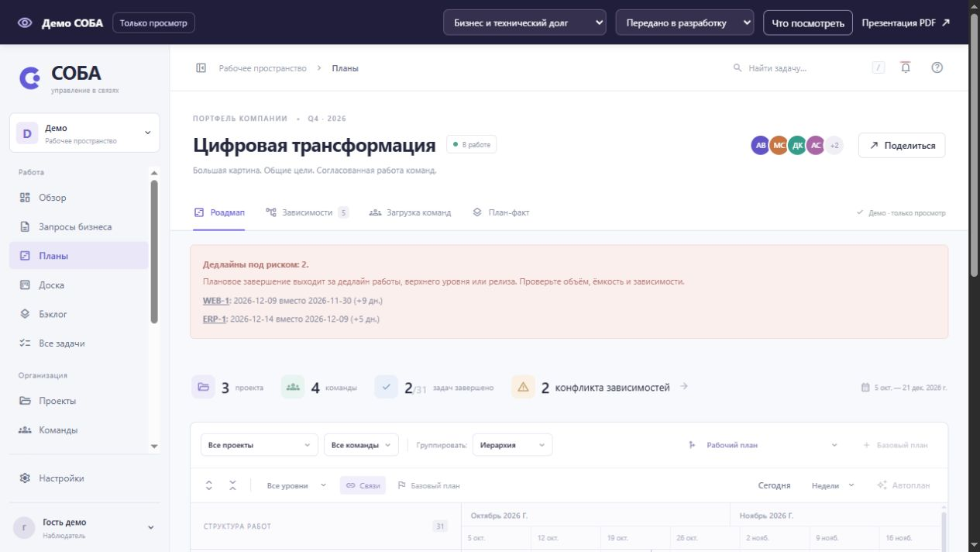Open ERP-1 deadline link
The width and height of the screenshot is (980, 552).
click(x=215, y=319)
